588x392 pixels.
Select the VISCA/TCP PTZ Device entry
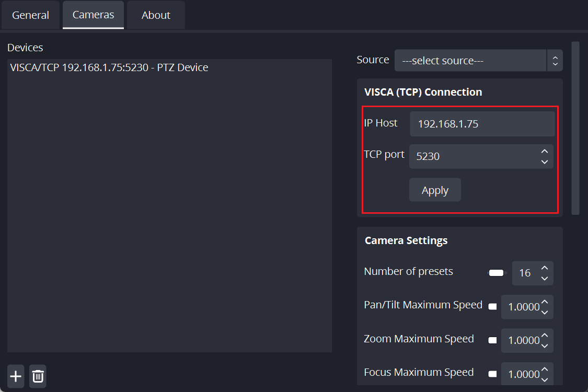click(108, 67)
